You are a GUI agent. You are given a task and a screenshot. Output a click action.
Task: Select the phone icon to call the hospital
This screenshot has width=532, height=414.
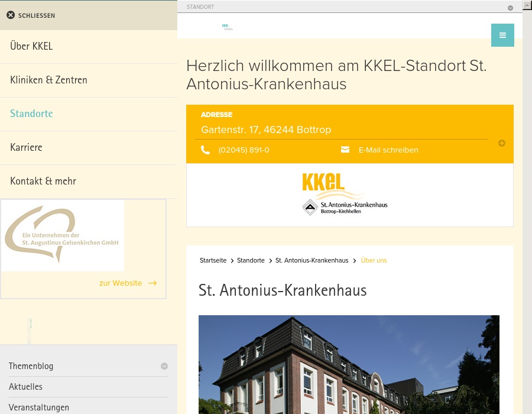tap(206, 150)
